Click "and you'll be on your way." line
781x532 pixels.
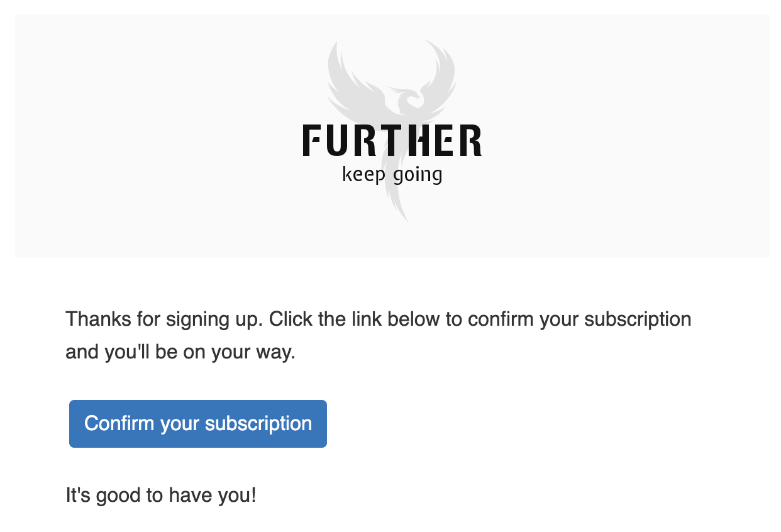click(180, 352)
